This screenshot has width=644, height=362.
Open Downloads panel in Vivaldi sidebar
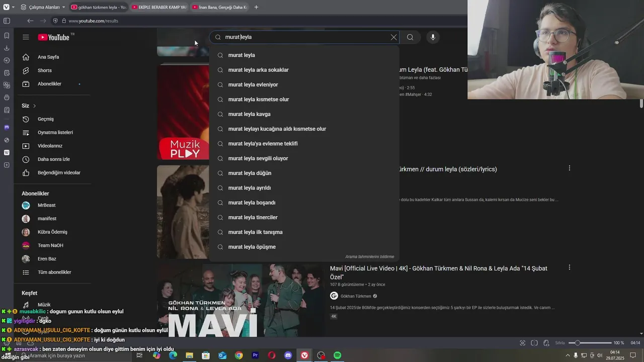(7, 48)
